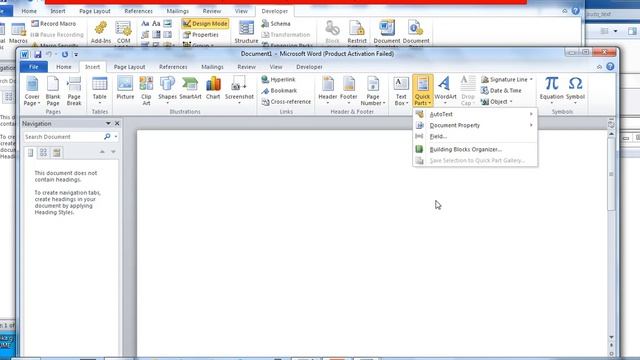Expand the AutoText submenu
The width and height of the screenshot is (640, 360).
click(x=475, y=114)
